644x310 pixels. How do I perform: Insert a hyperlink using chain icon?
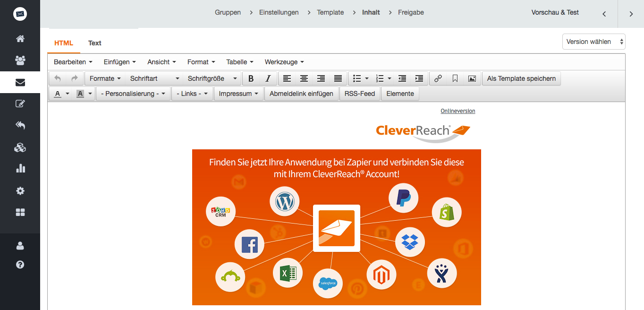pyautogui.click(x=438, y=78)
